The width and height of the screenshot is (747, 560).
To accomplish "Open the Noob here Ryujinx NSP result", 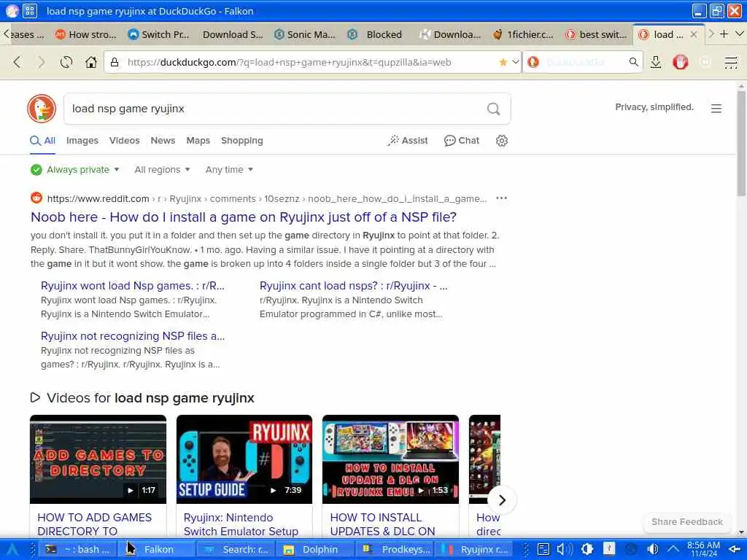I will 244,217.
